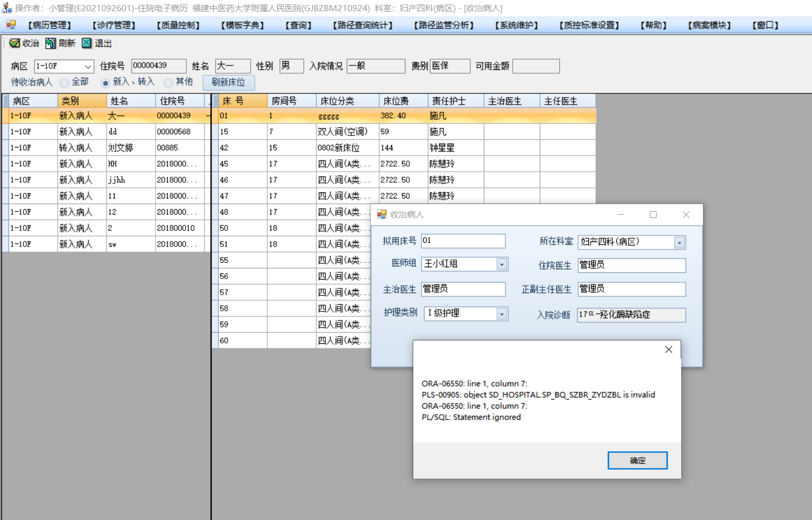
Task: Click the 收治病人 dialog title icon
Action: [x=382, y=214]
